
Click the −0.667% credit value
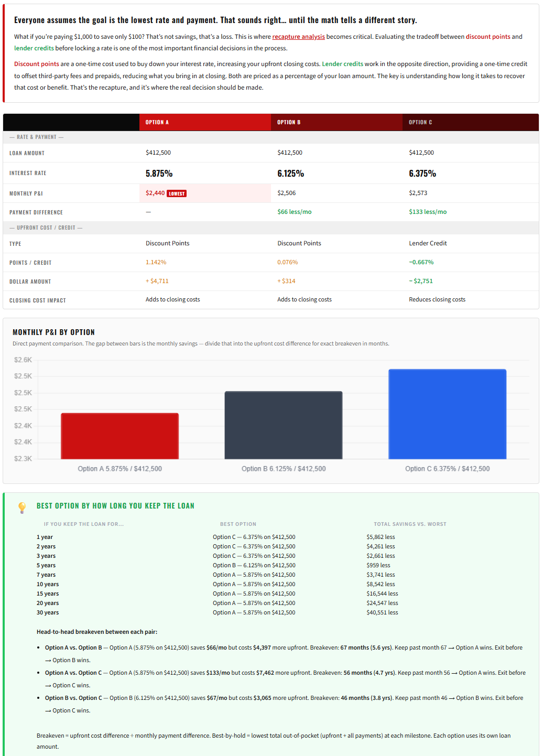(x=421, y=262)
